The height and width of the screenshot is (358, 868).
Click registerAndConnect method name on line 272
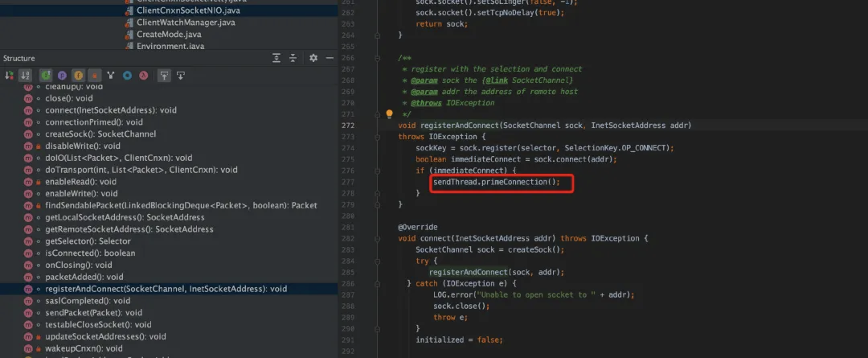tap(459, 126)
